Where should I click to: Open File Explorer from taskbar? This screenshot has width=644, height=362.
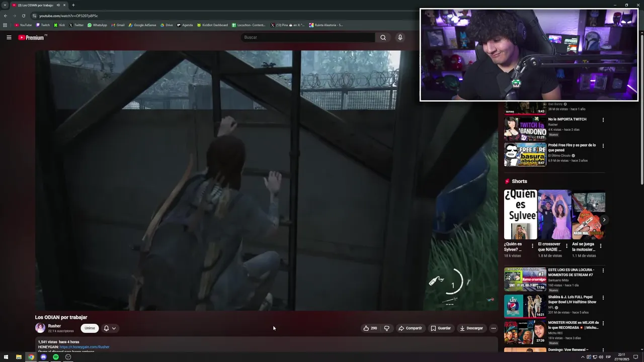click(x=19, y=357)
